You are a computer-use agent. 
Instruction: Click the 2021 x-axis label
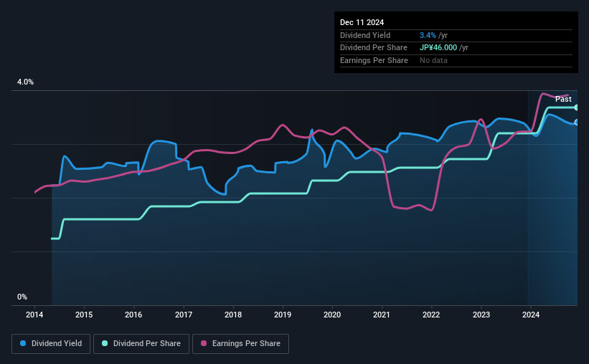pyautogui.click(x=381, y=315)
